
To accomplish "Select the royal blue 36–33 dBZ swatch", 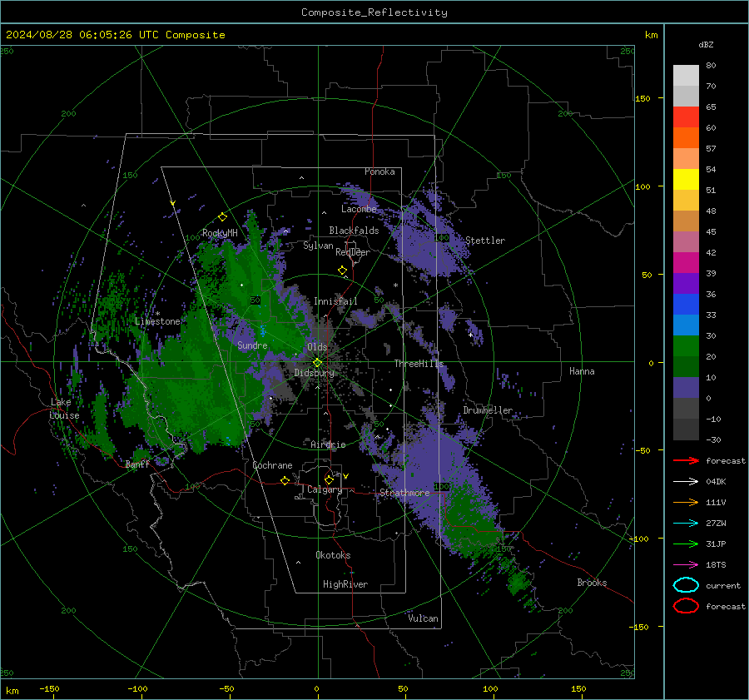I will [686, 305].
